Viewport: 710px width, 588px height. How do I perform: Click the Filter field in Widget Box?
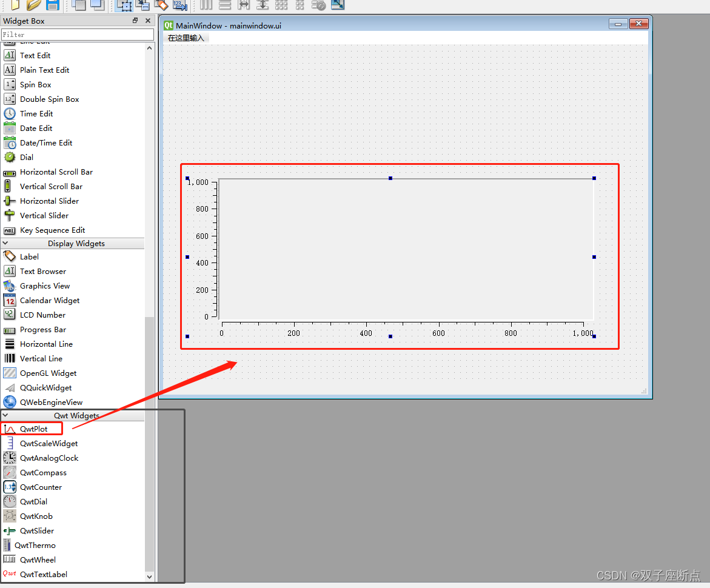coord(78,35)
